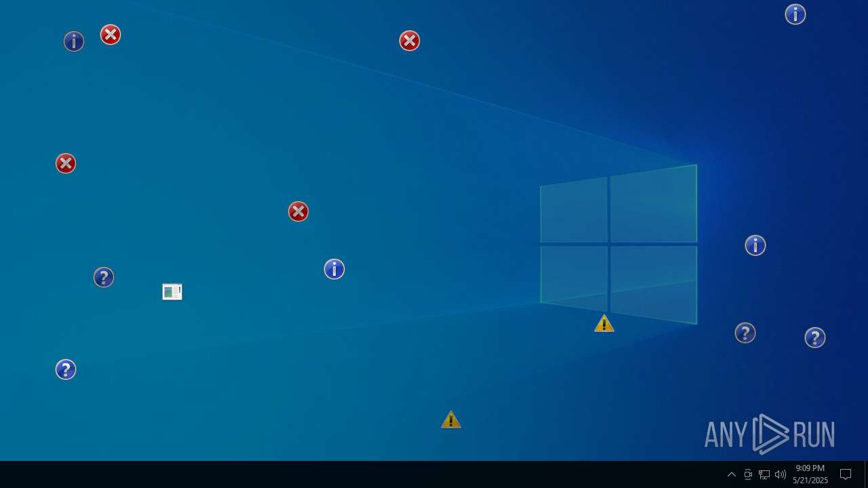Click the red error icon beside the faded info icon
This screenshot has height=488, width=868.
[111, 35]
